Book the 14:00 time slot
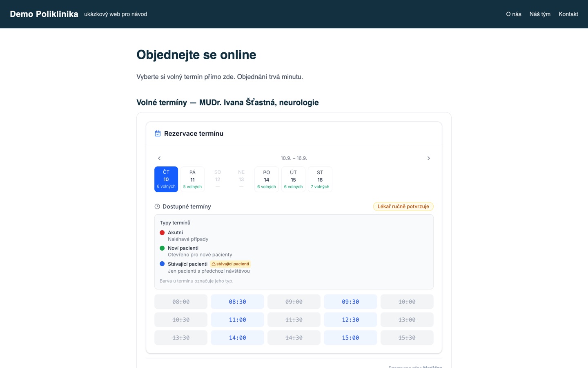Viewport: 588px width, 368px height. click(237, 338)
